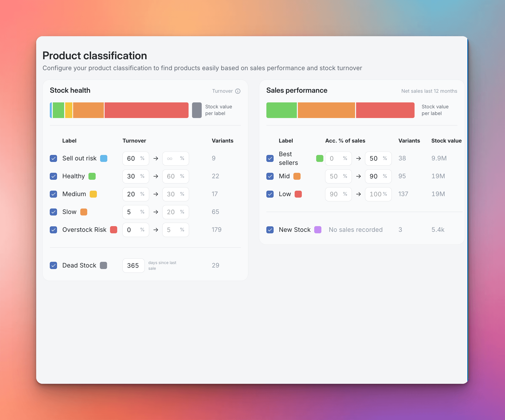This screenshot has height=420, width=505.
Task: Click the gray Dead Stock bar segment
Action: click(x=197, y=110)
